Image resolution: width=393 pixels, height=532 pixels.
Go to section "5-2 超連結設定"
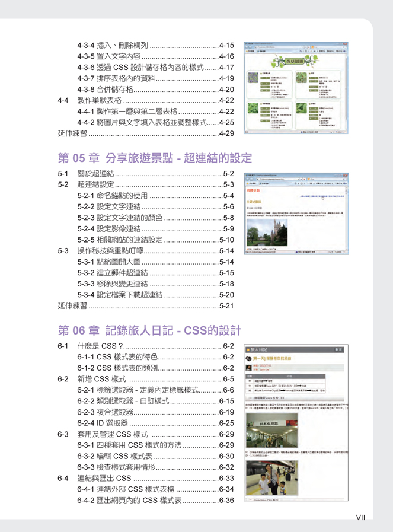pos(146,184)
